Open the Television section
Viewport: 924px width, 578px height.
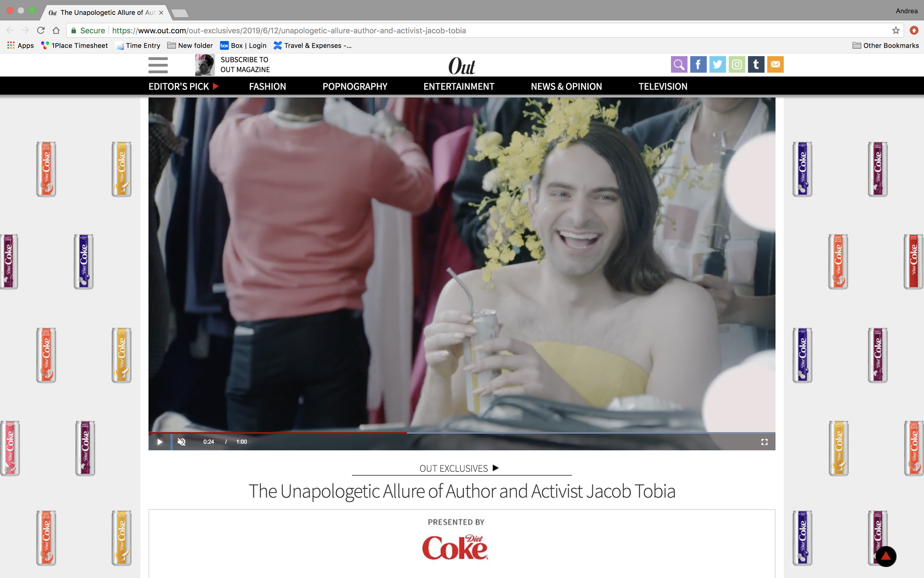tap(663, 87)
